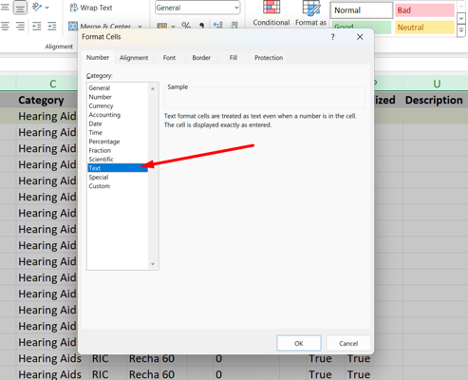Select Text in Category list
Viewport: 468px width, 380px height.
118,168
